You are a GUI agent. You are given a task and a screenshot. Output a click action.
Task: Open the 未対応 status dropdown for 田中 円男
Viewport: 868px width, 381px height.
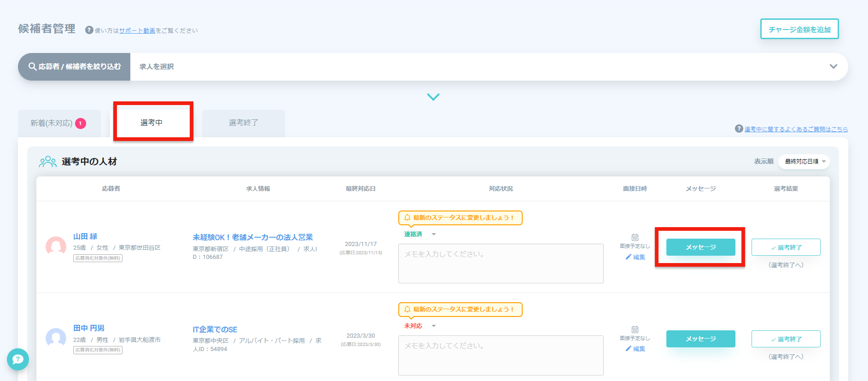(x=419, y=326)
